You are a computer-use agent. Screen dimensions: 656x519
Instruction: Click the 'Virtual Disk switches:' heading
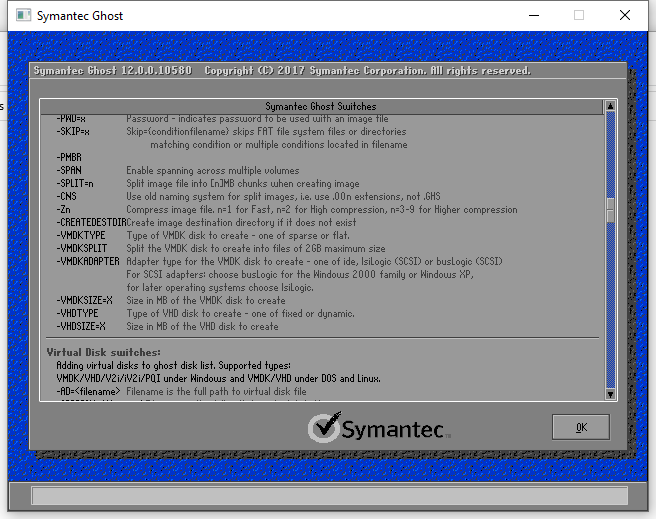tap(103, 352)
